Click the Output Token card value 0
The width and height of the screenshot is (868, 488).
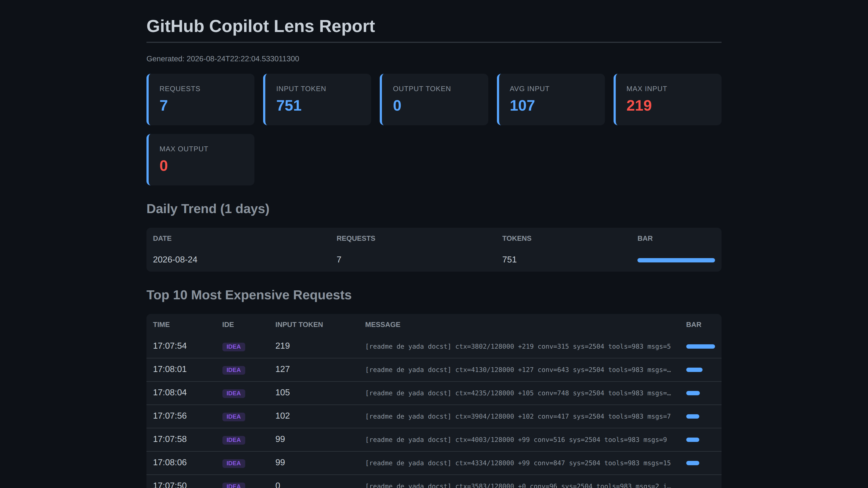coord(397,106)
